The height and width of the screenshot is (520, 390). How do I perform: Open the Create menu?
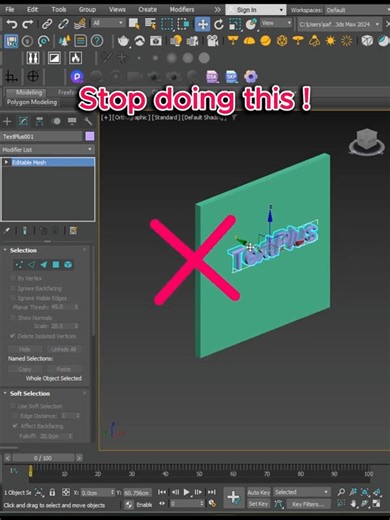coord(148,9)
